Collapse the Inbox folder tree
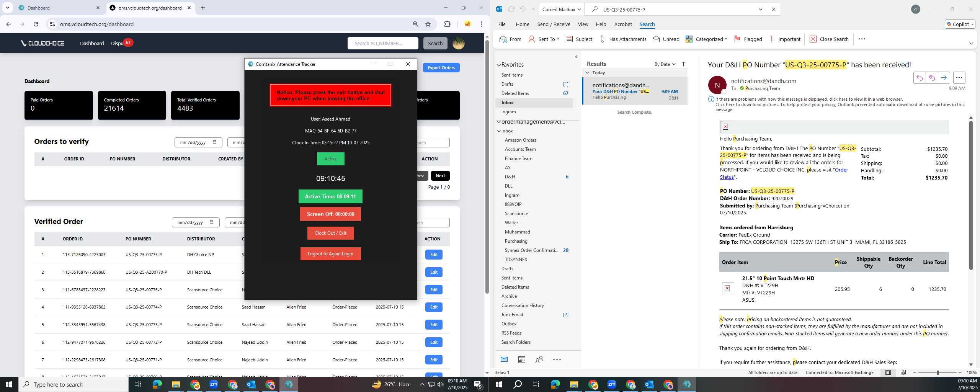 (x=499, y=131)
